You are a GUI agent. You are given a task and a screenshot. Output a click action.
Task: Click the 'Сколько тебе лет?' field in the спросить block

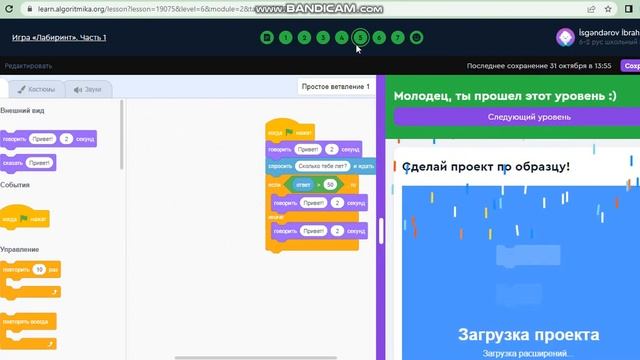pyautogui.click(x=322, y=166)
